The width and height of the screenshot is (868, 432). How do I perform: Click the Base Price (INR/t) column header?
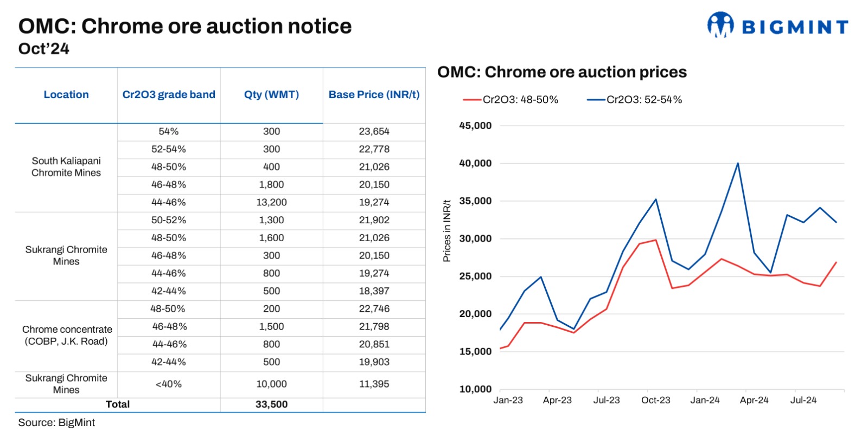[x=374, y=95]
